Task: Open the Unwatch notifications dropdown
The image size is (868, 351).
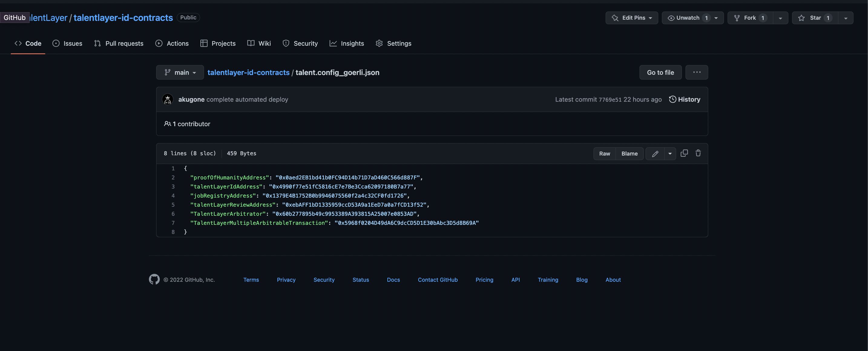Action: 692,18
